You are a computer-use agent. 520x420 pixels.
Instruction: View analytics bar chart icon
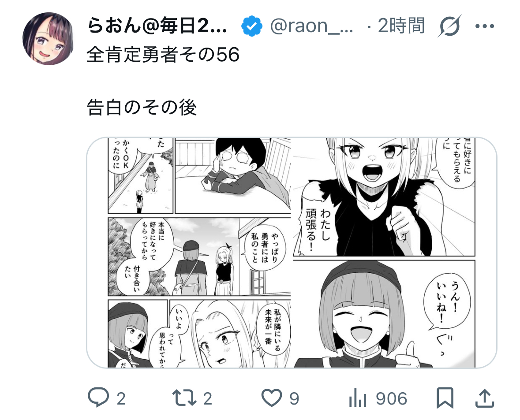[x=358, y=398]
